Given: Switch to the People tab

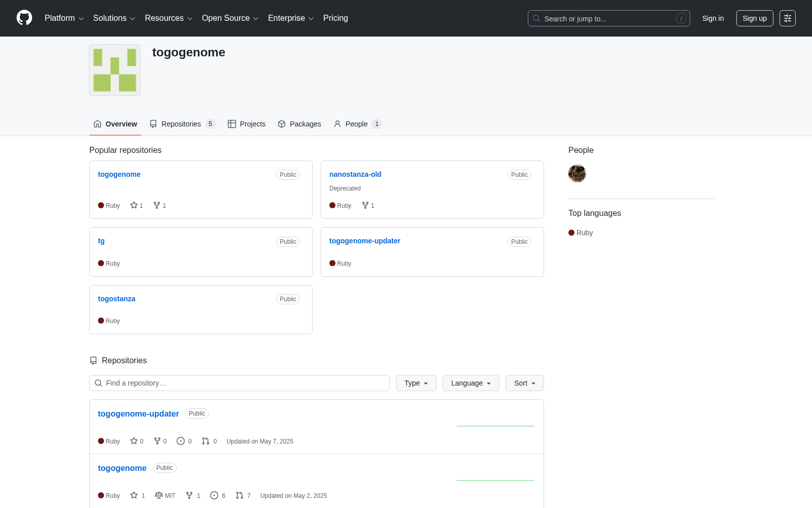Looking at the screenshot, I should pyautogui.click(x=358, y=124).
